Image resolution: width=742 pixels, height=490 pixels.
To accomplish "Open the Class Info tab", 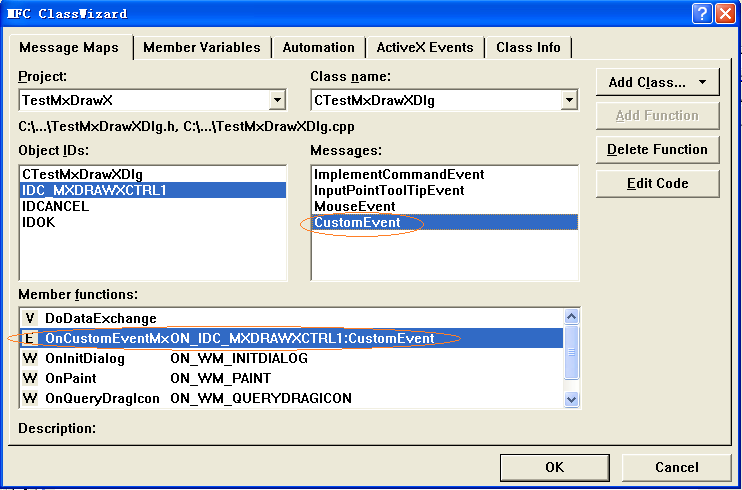I will point(528,47).
